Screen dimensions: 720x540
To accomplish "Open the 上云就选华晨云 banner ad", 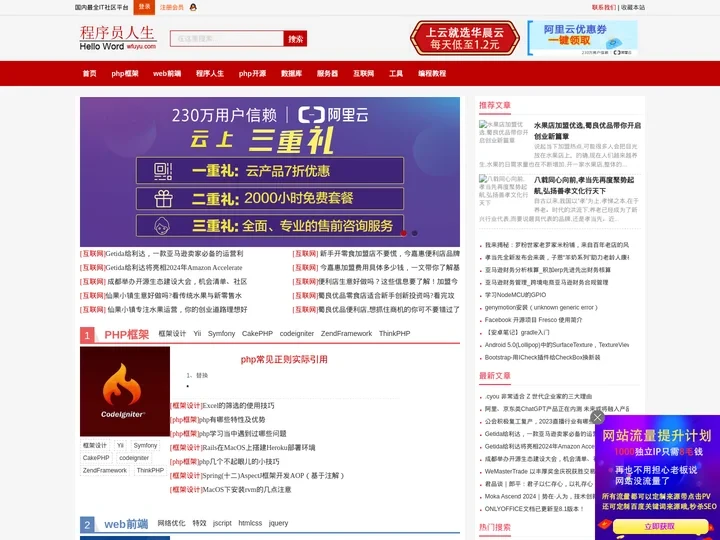I will [465, 38].
